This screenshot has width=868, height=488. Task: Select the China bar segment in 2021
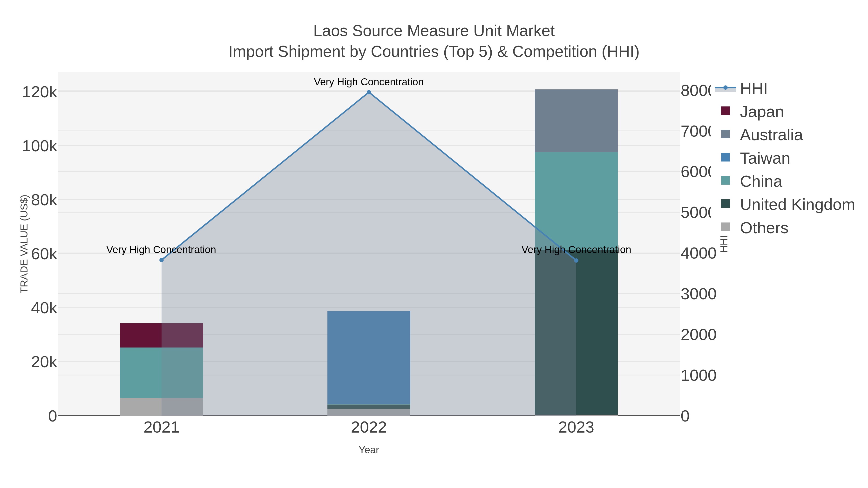161,373
